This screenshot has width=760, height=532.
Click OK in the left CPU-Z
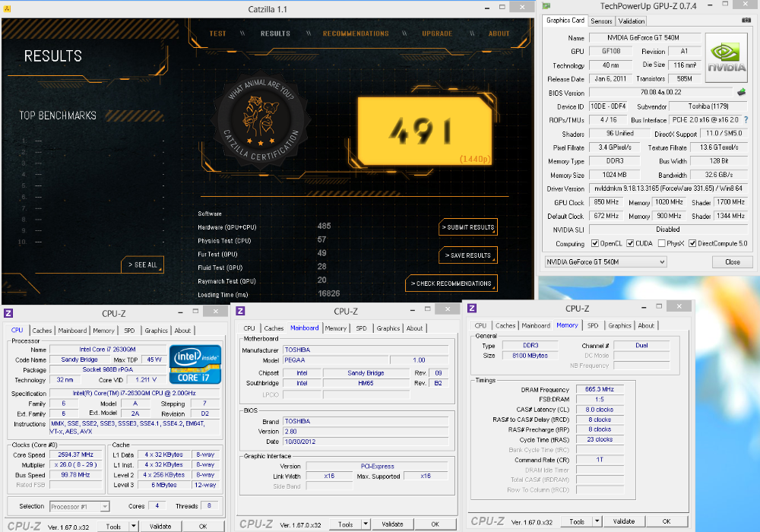203,526
